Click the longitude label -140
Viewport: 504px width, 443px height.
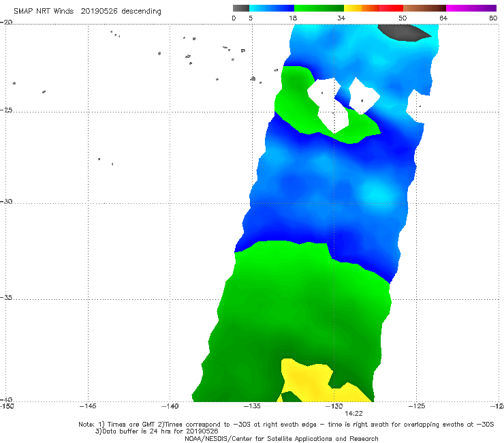pyautogui.click(x=170, y=406)
